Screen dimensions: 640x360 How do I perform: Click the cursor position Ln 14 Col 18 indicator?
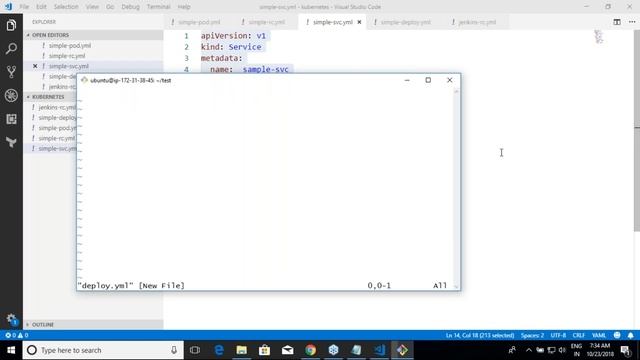pos(480,335)
